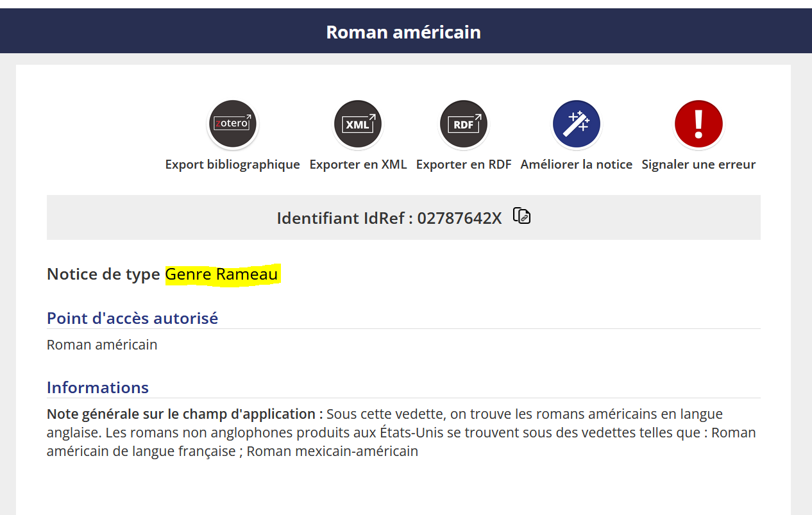Click the 'Informations' section heading
The height and width of the screenshot is (515, 812).
[97, 387]
